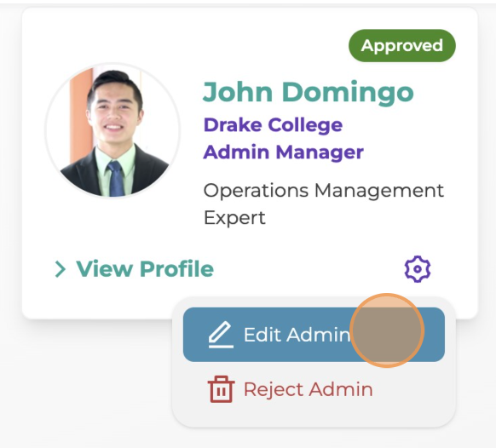Click the green Approved status badge
This screenshot has height=448, width=496.
[x=402, y=46]
